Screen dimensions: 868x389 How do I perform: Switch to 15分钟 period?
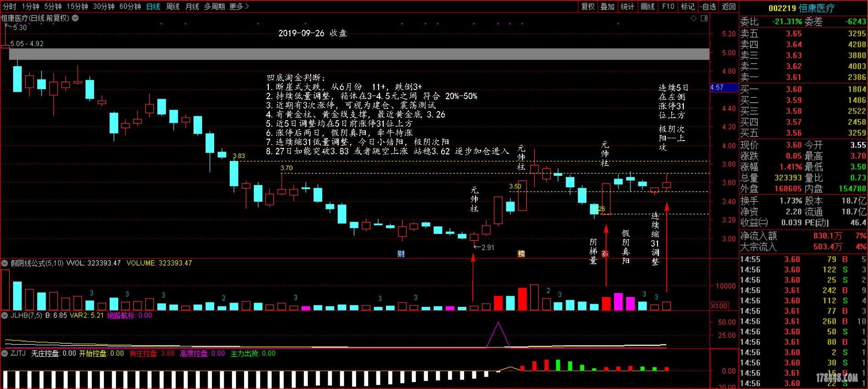coord(77,6)
